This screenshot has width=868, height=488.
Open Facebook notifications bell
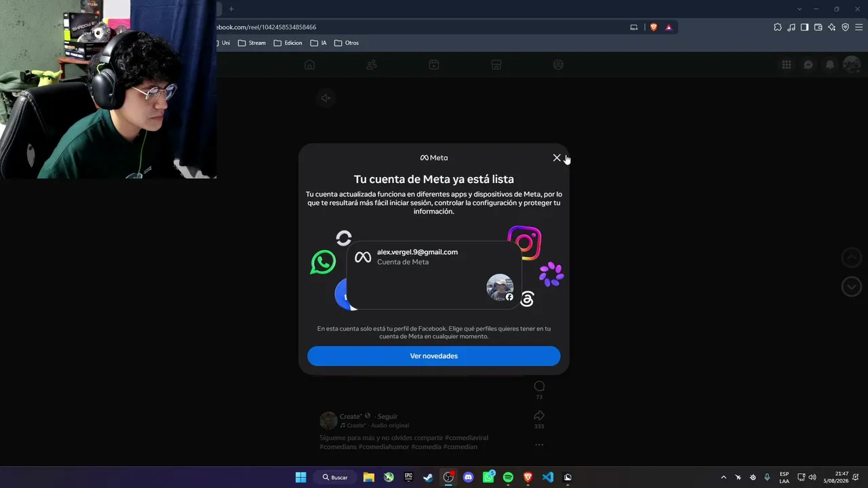(x=830, y=65)
